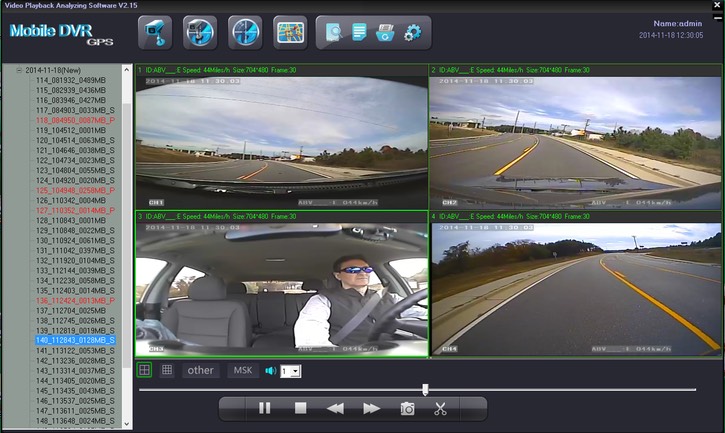
Task: Select recording 127_110352_0014MB_P
Action: (x=75, y=211)
